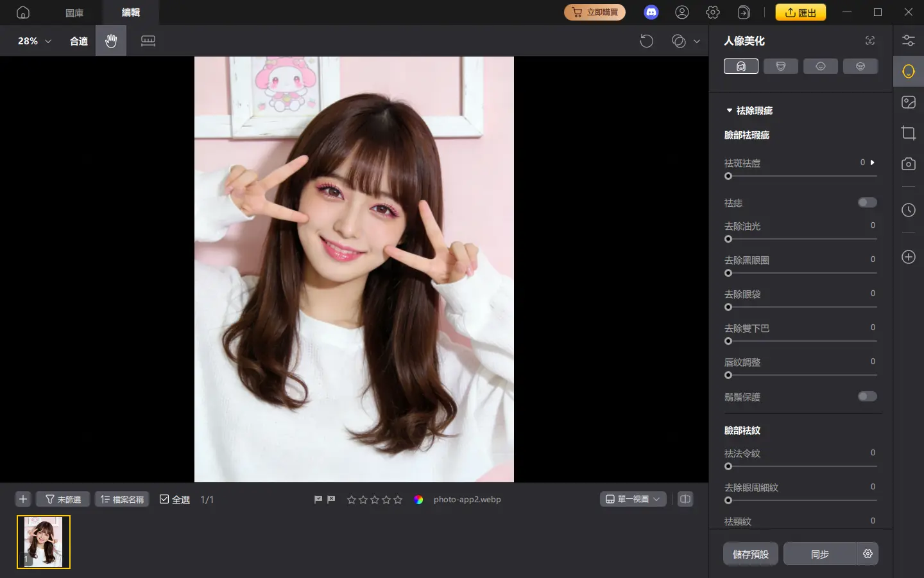Viewport: 924px width, 578px height.
Task: Open the 28% zoom level dropdown
Action: click(x=32, y=40)
